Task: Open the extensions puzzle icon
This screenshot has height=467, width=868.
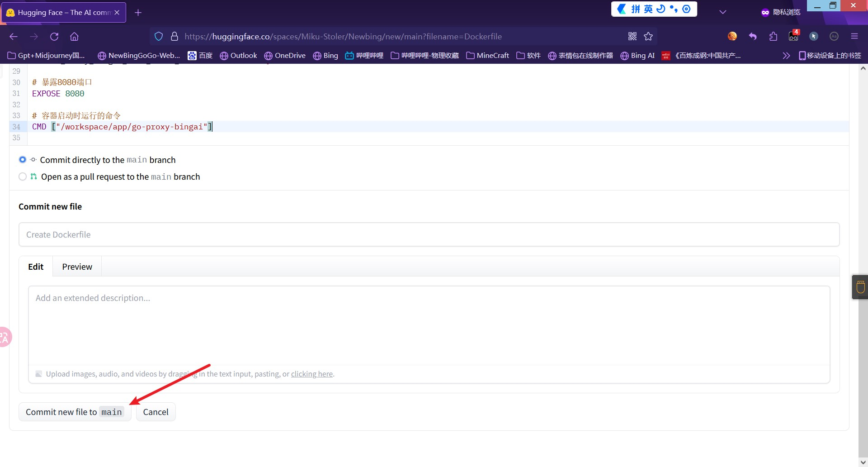Action: 773,37
